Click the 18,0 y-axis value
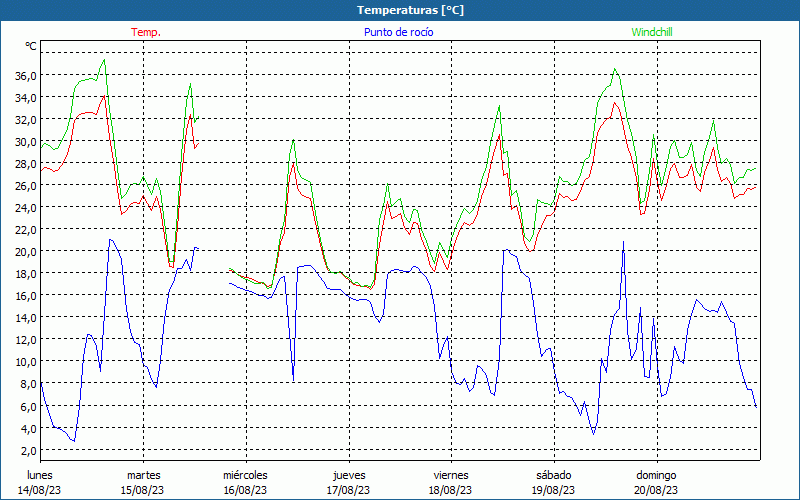The image size is (800, 500). tap(27, 273)
